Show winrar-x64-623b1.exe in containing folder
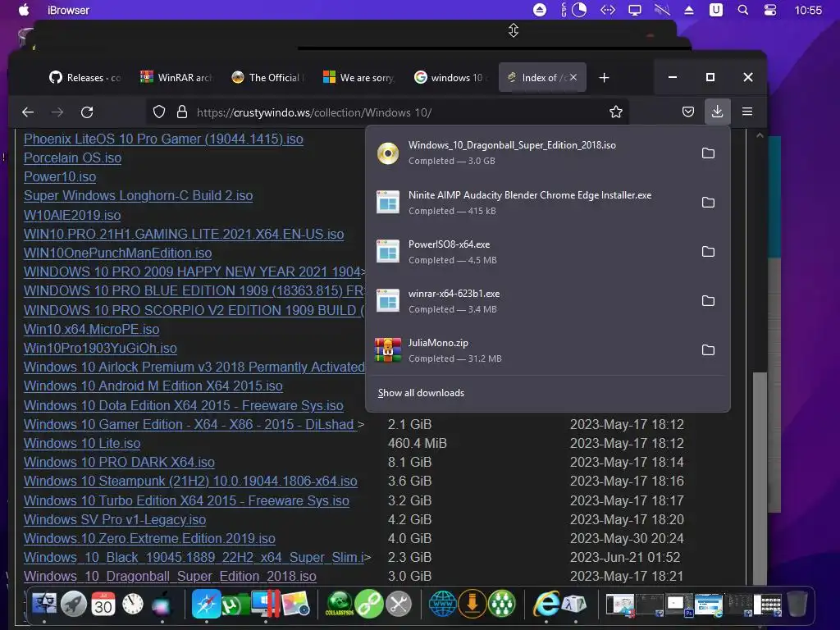Viewport: 840px width, 630px height. 708,300
